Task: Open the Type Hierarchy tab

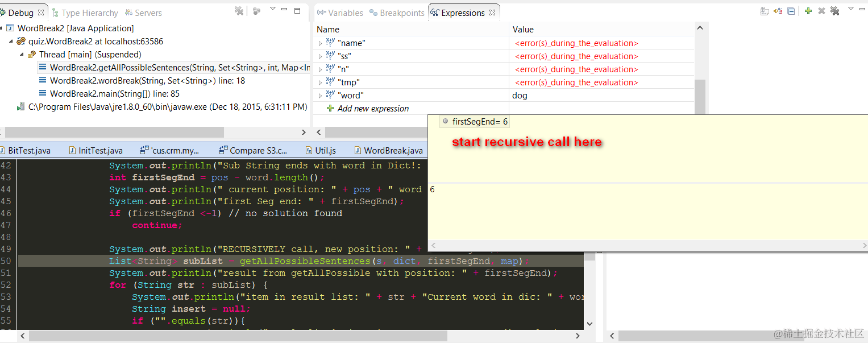Action: 85,13
